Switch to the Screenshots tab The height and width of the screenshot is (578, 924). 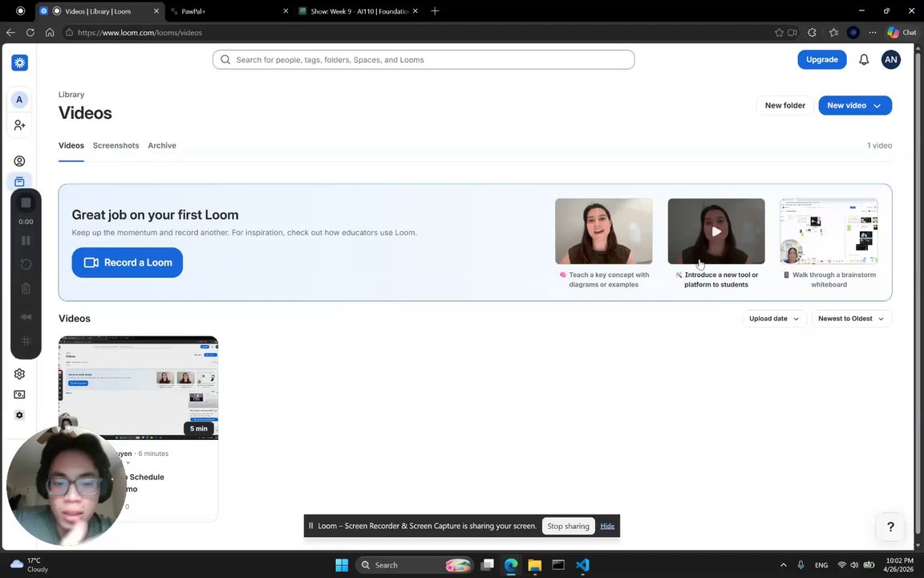tap(116, 145)
